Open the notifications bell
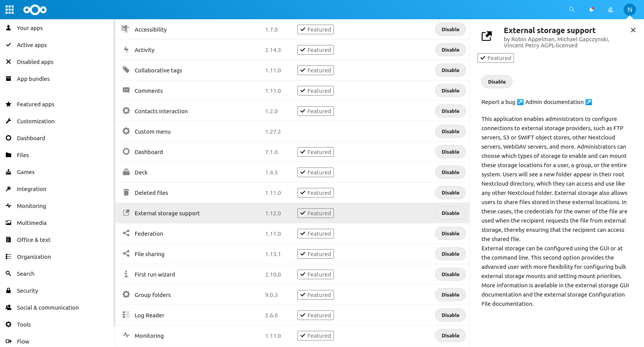 pyautogui.click(x=591, y=10)
